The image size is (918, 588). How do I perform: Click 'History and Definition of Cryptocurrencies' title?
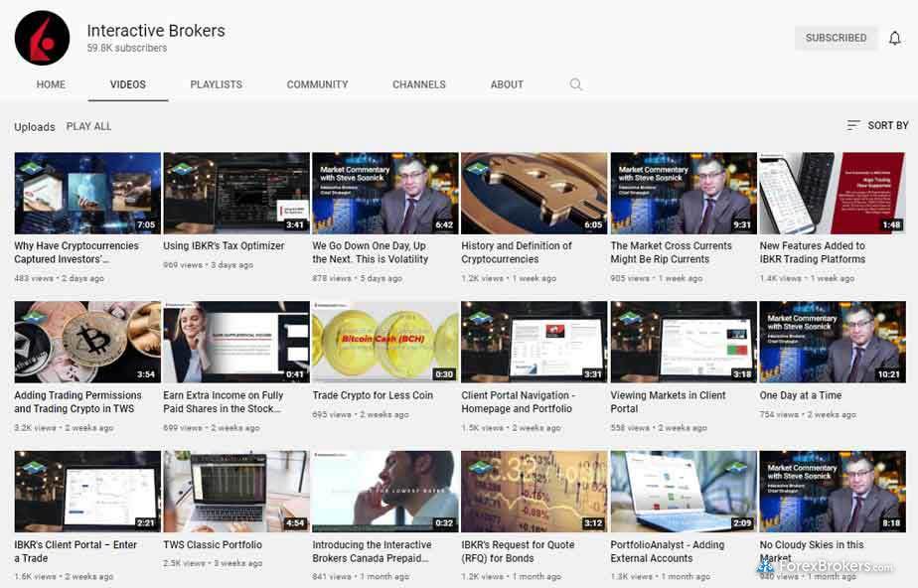(517, 252)
